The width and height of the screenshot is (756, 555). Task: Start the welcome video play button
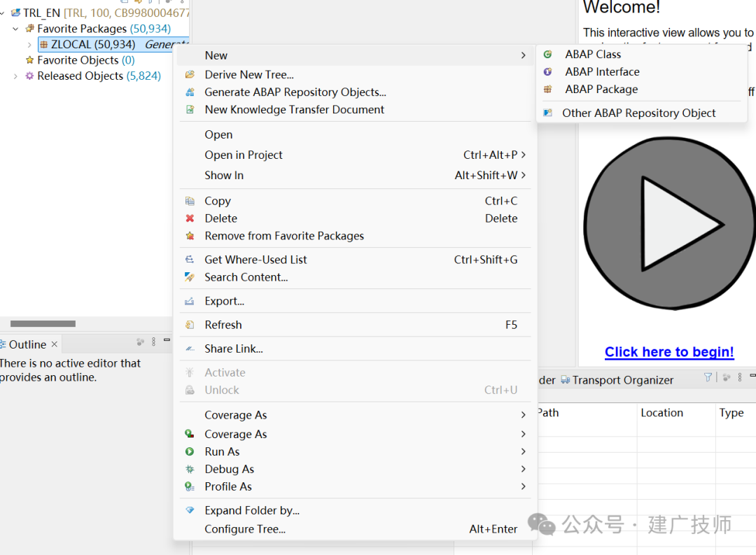coord(670,223)
